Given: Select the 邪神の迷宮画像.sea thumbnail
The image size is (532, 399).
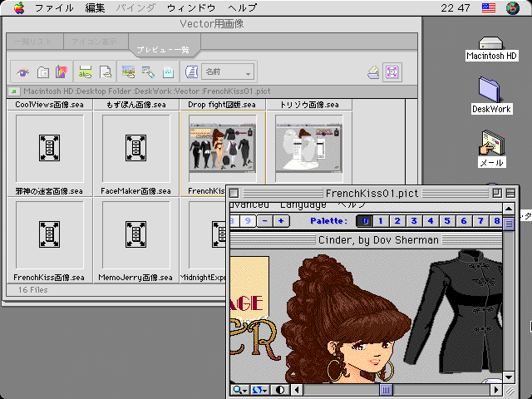Looking at the screenshot, I should pos(50,148).
